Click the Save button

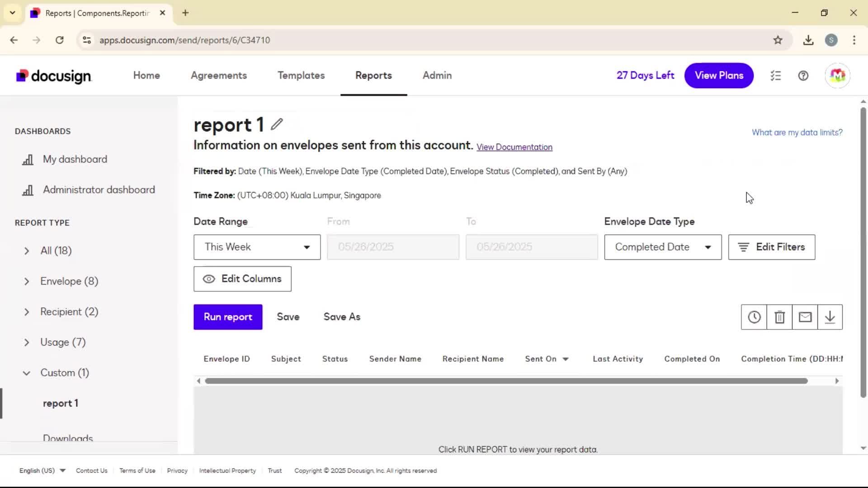(288, 317)
